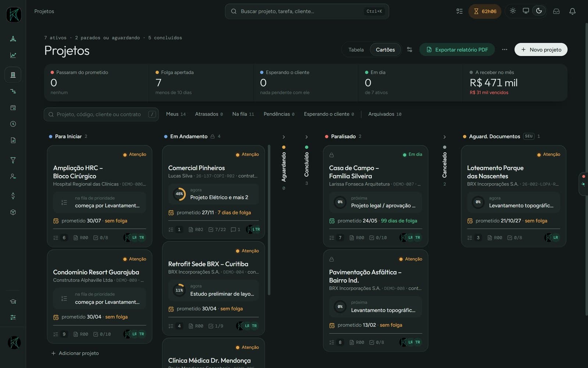Open the notifications bell
588x368 pixels.
pyautogui.click(x=572, y=11)
